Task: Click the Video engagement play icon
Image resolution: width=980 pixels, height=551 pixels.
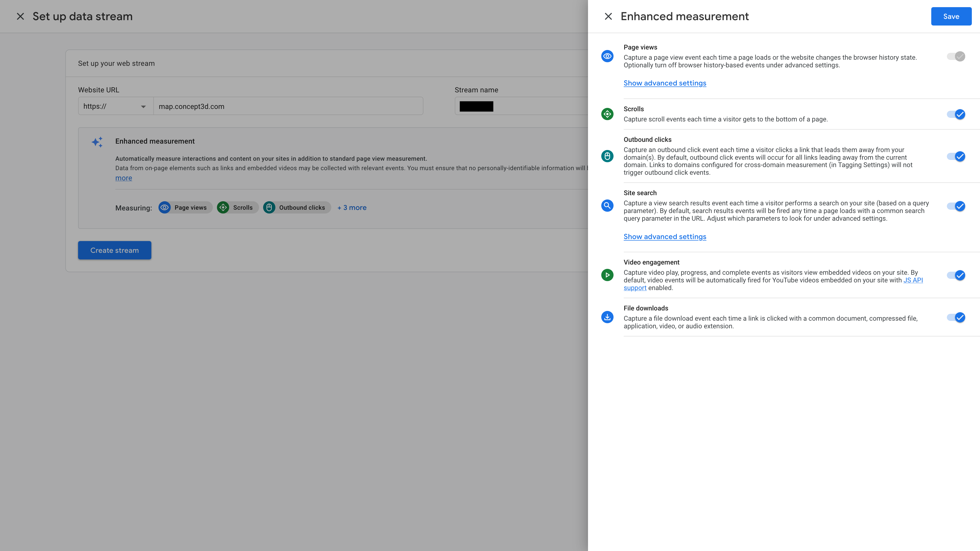Action: [607, 275]
